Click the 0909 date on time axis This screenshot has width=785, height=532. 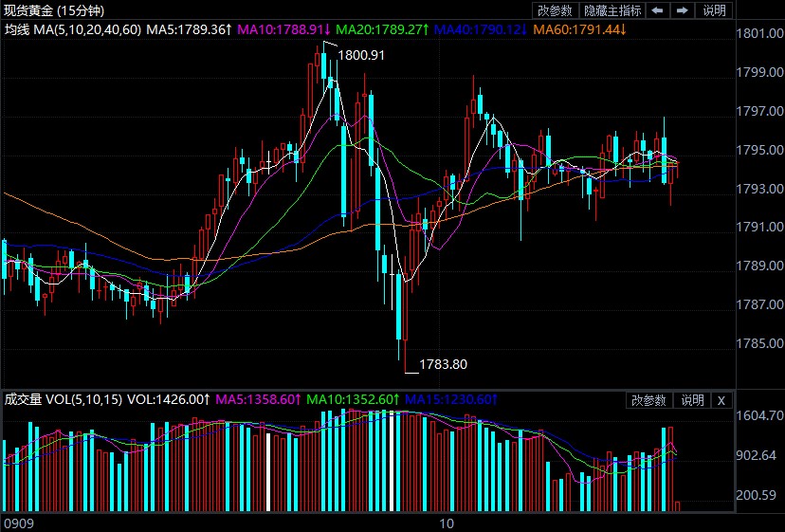18,523
